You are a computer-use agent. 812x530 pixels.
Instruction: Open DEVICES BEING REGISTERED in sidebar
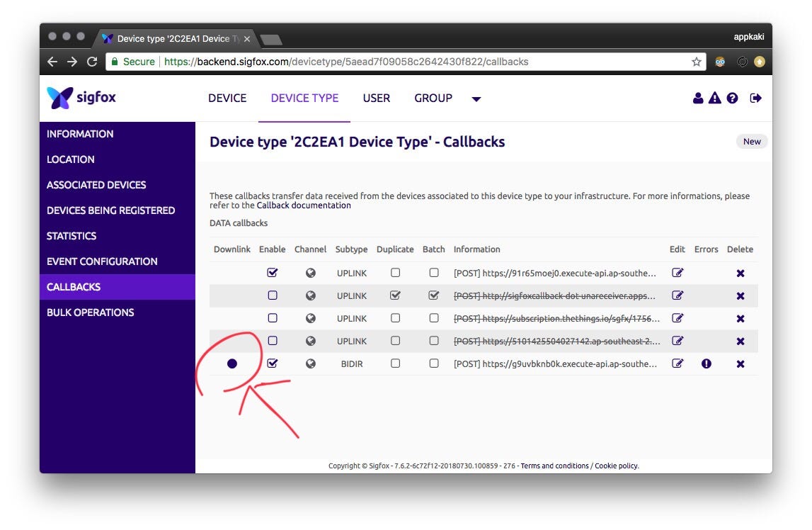[118, 210]
